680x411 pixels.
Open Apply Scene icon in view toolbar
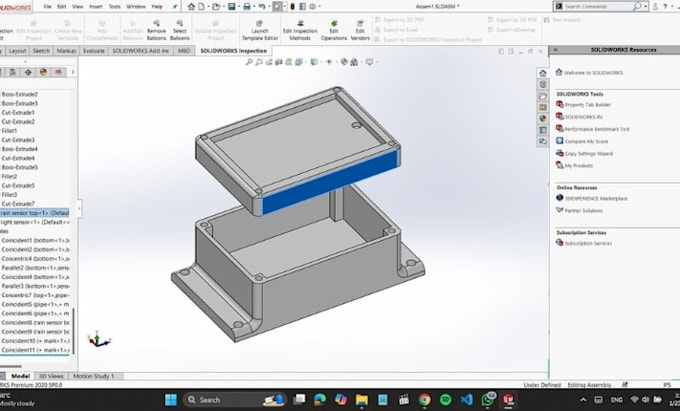point(354,62)
